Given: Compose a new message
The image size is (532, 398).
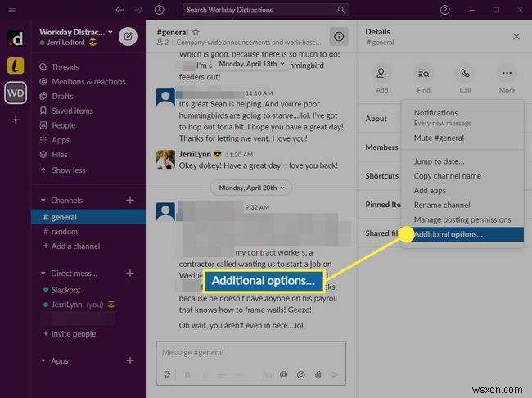Looking at the screenshot, I should click(x=128, y=36).
